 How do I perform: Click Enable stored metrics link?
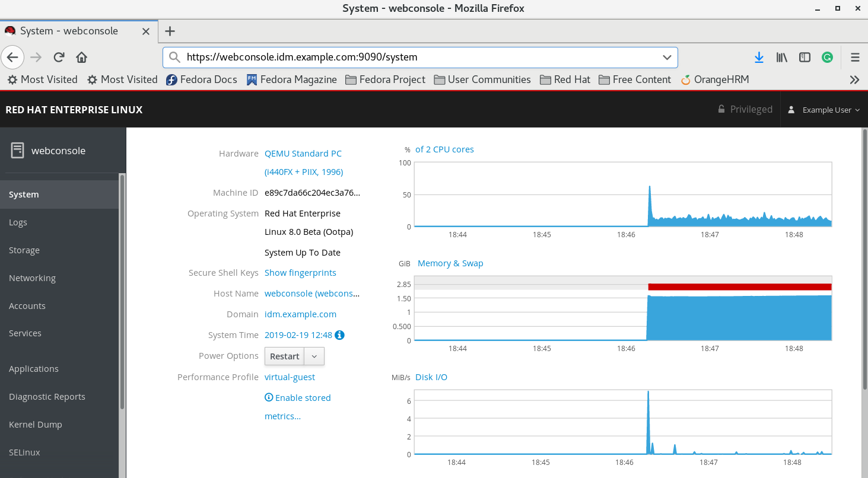point(298,407)
